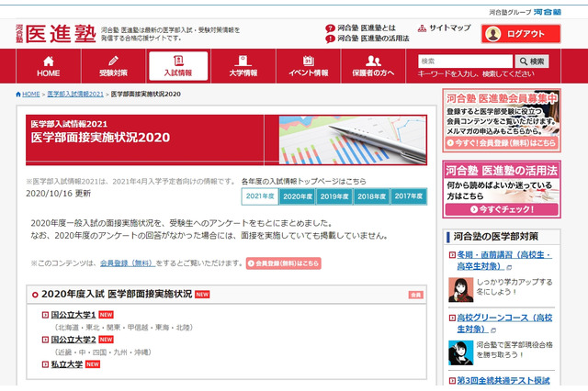This screenshot has width=588, height=391.
Task: Select the 2017年度 year tab
Action: coord(408,196)
